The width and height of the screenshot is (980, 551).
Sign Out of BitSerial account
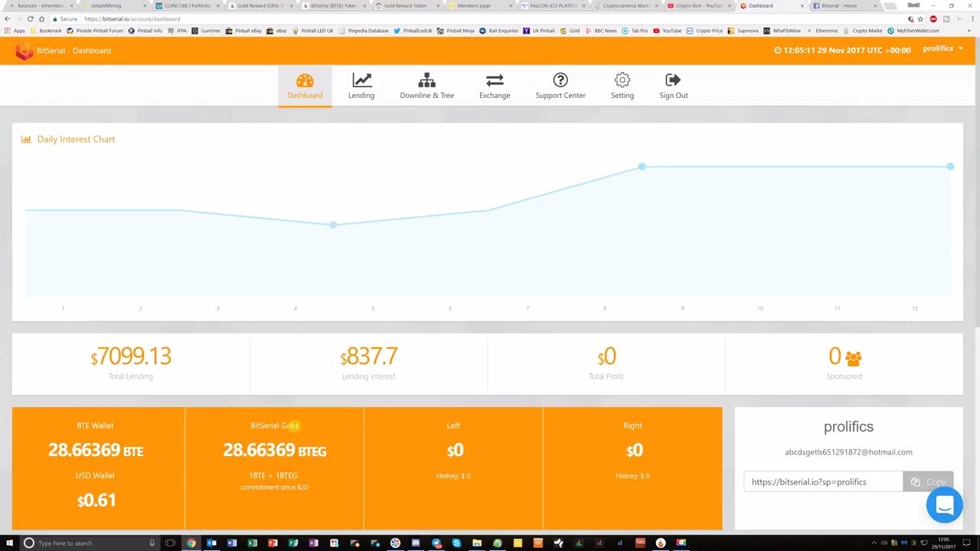pos(674,86)
